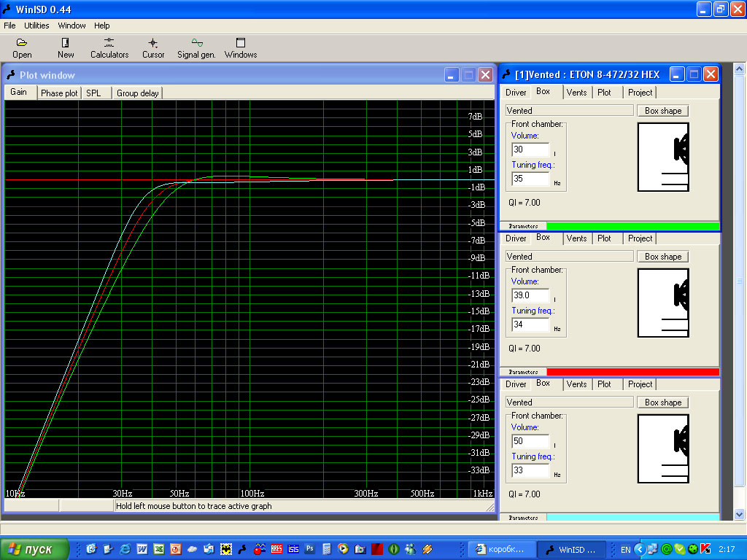747x560 pixels.
Task: Click the EN language indicator
Action: click(x=625, y=550)
